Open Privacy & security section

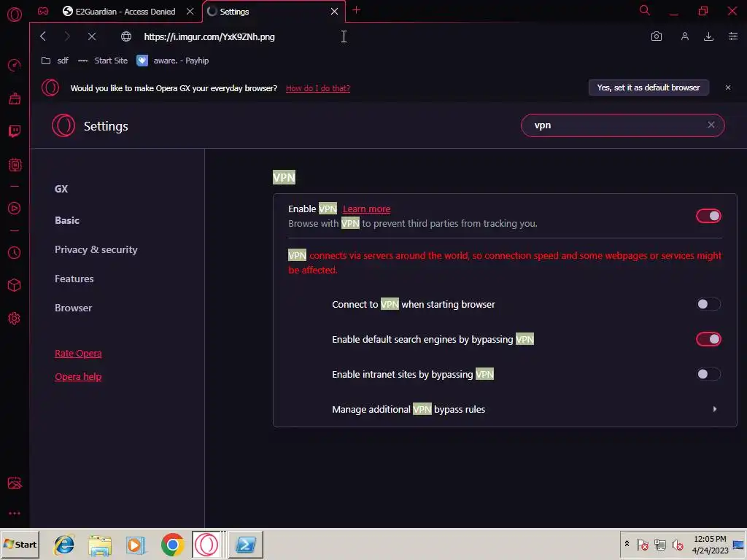[96, 249]
